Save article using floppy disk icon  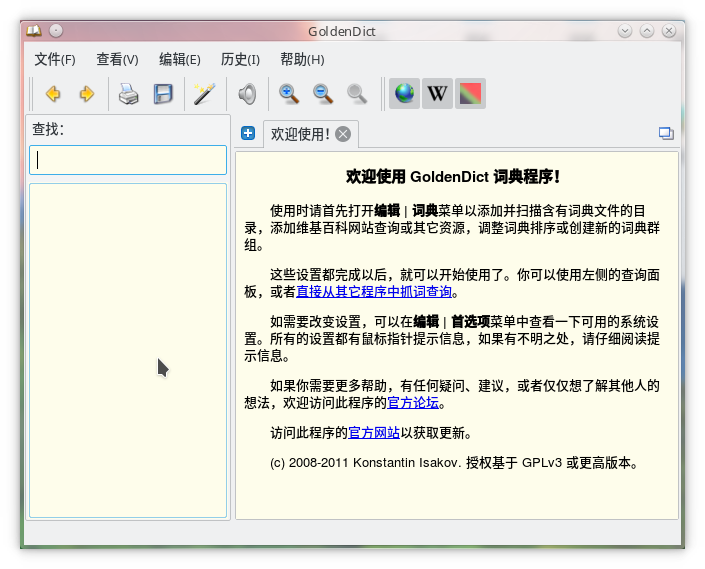click(163, 94)
